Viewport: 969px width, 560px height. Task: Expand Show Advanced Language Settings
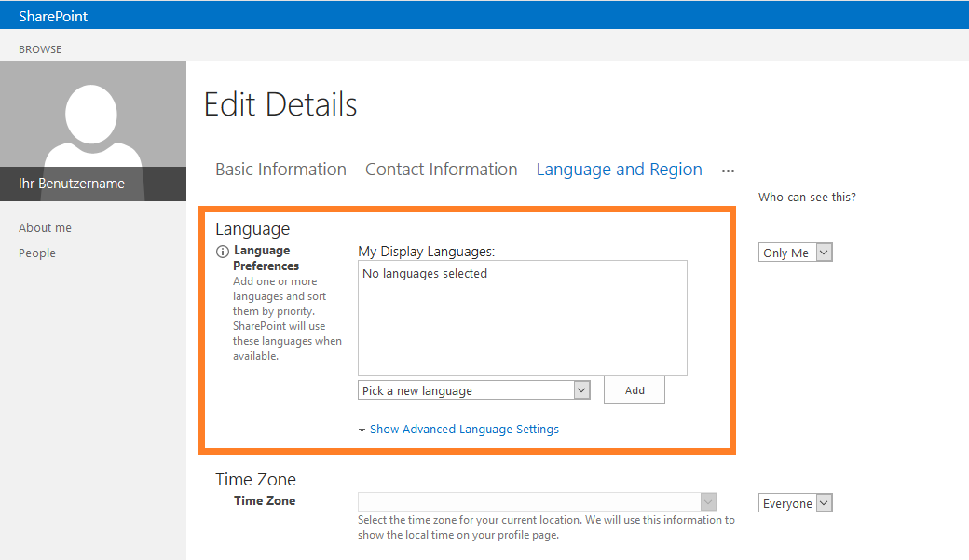[464, 429]
